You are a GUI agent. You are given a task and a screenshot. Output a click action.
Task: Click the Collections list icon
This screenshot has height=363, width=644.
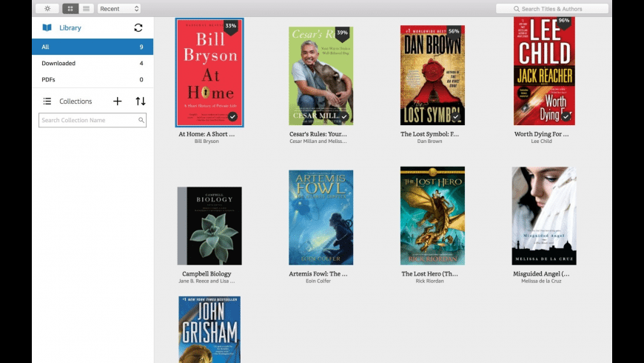tap(47, 101)
